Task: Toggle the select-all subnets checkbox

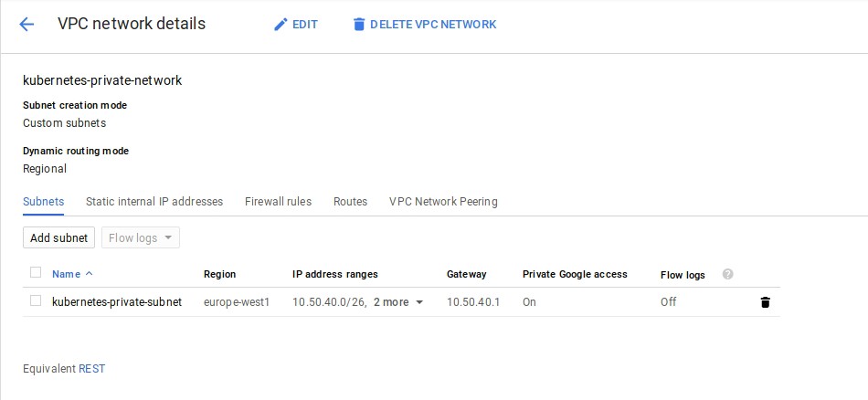Action: pos(36,272)
